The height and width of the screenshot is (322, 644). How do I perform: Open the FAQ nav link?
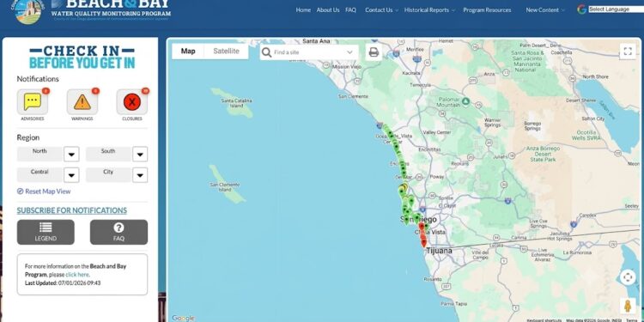(350, 9)
